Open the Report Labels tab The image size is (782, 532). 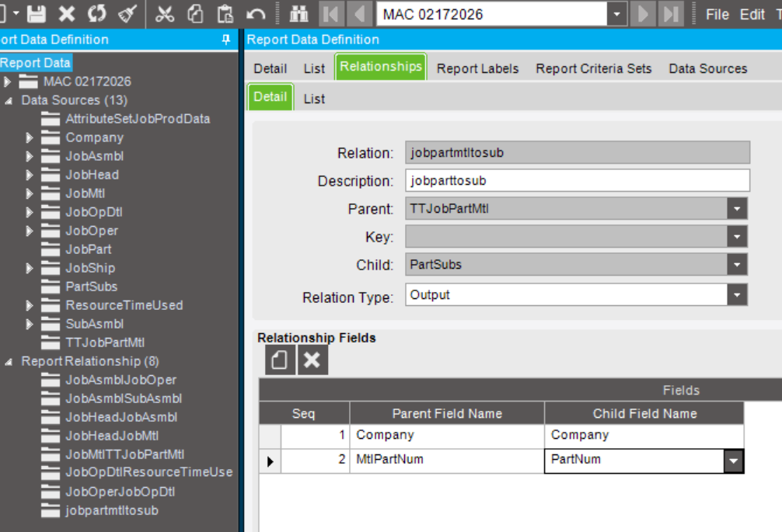coord(477,68)
